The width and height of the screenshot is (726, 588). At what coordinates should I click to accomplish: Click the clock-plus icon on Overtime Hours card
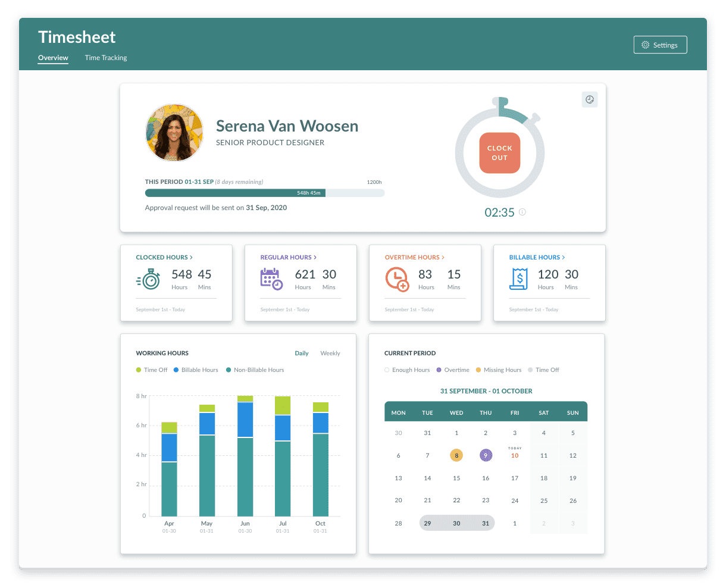[397, 279]
